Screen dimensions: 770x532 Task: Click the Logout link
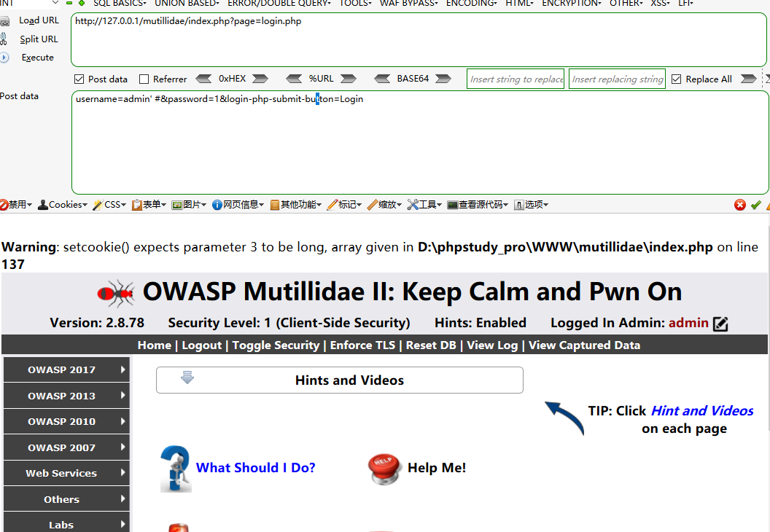(202, 345)
